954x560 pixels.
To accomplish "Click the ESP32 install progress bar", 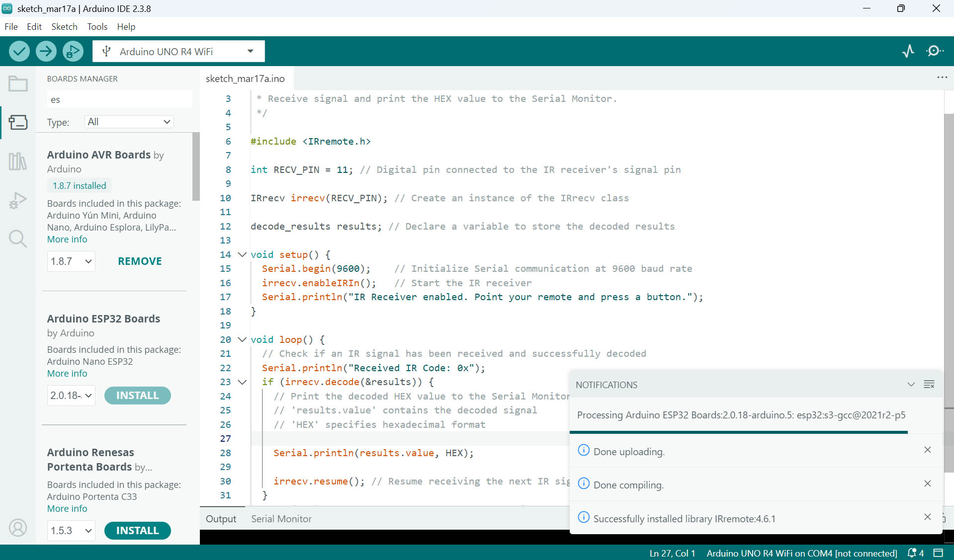I will 739,432.
